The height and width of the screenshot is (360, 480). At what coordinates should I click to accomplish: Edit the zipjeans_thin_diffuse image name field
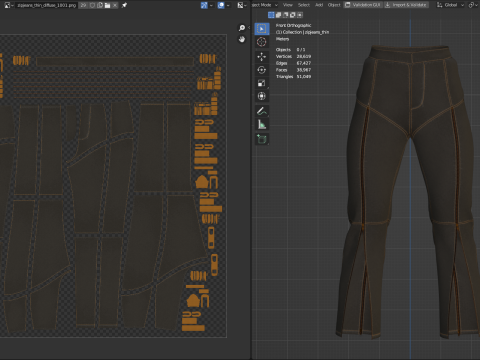[47, 5]
